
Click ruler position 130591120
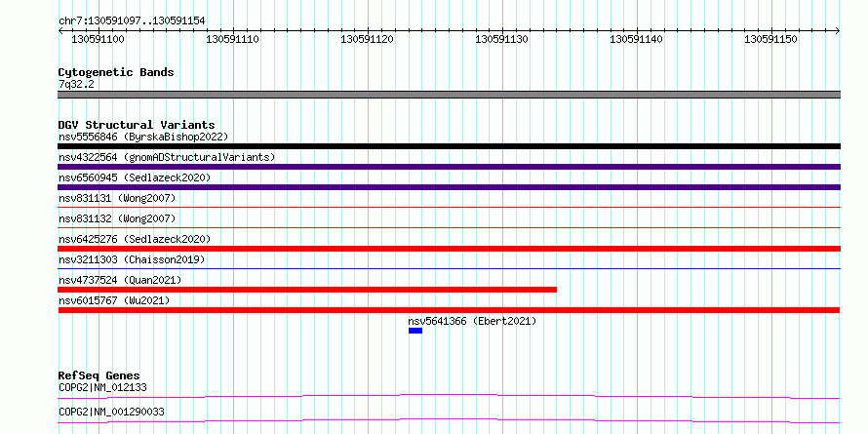click(x=367, y=39)
